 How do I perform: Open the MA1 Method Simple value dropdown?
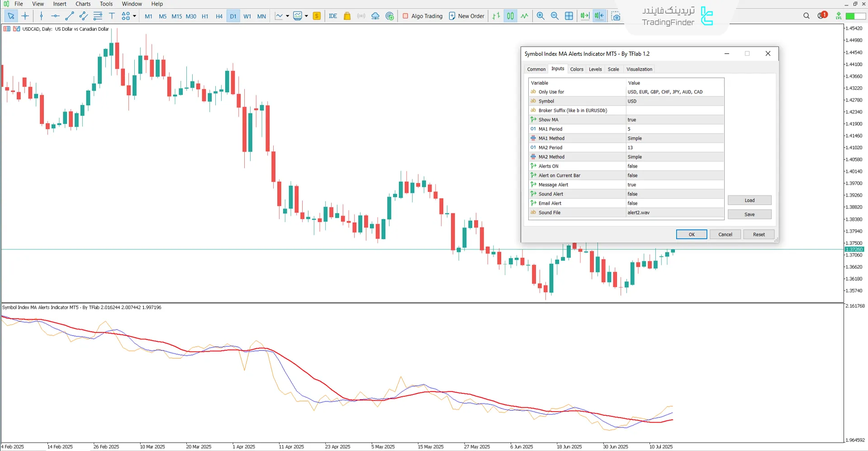coord(674,139)
